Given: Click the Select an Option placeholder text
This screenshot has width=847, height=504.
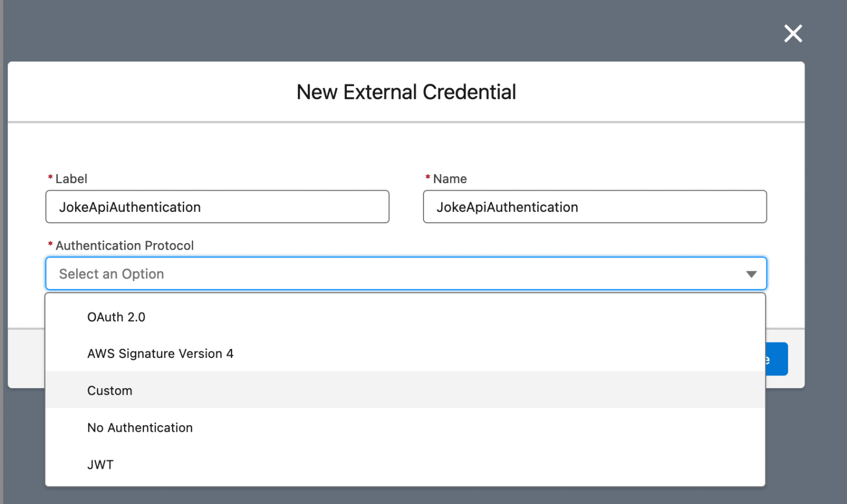Looking at the screenshot, I should point(110,274).
